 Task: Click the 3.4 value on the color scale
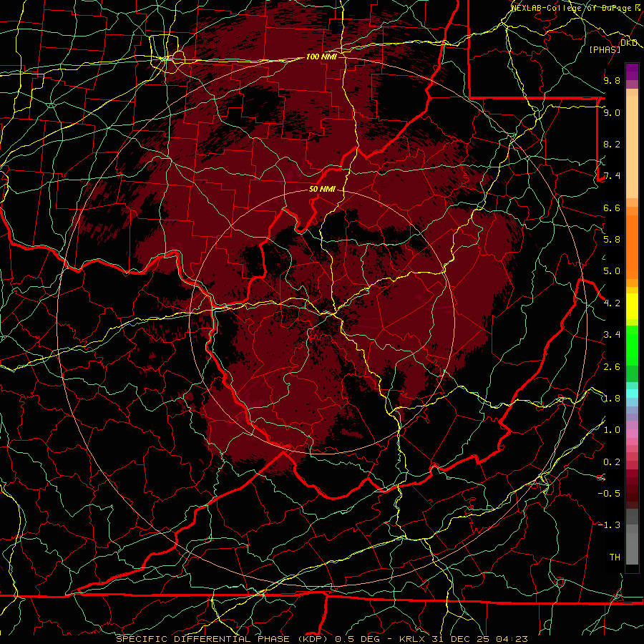pyautogui.click(x=612, y=335)
